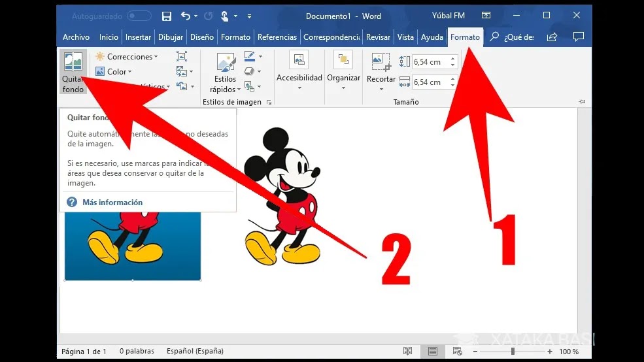Switch to Read Mode view icon

pos(407,352)
